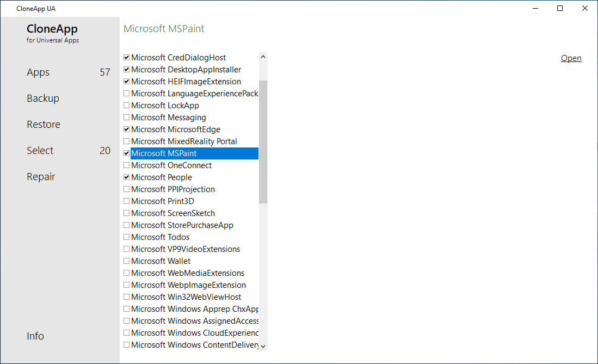Viewport: 598px width, 364px height.
Task: Click the list scrollbar down arrow
Action: pos(263,347)
